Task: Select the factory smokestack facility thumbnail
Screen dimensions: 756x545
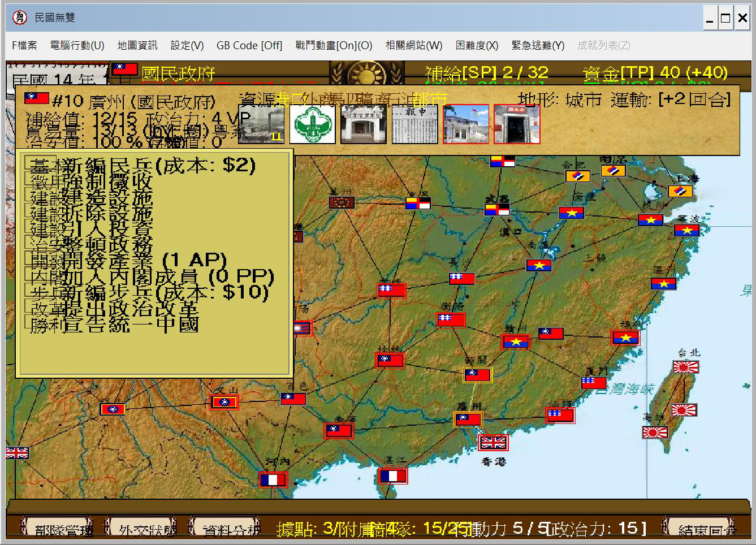Action: (262, 124)
